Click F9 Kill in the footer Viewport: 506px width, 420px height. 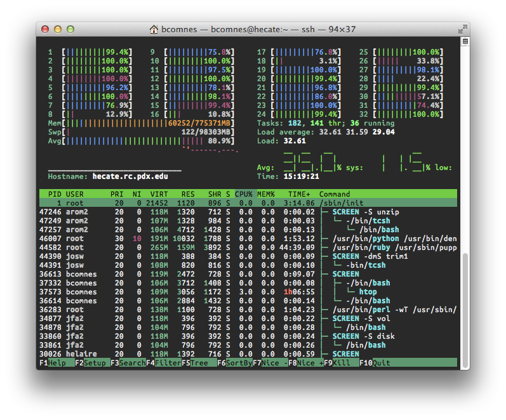pos(342,363)
